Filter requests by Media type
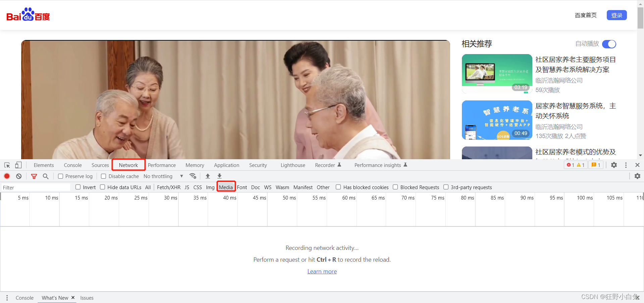The width and height of the screenshot is (644, 303). 226,187
